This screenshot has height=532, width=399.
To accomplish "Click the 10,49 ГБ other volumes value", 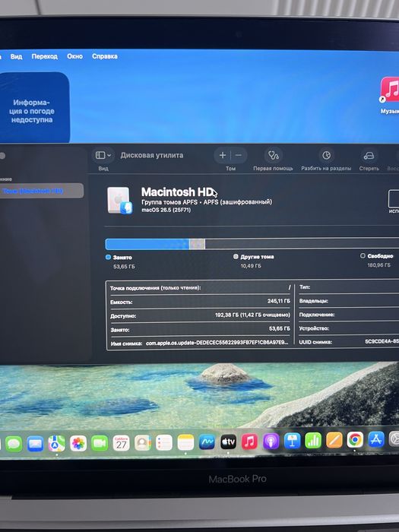I will (x=251, y=266).
